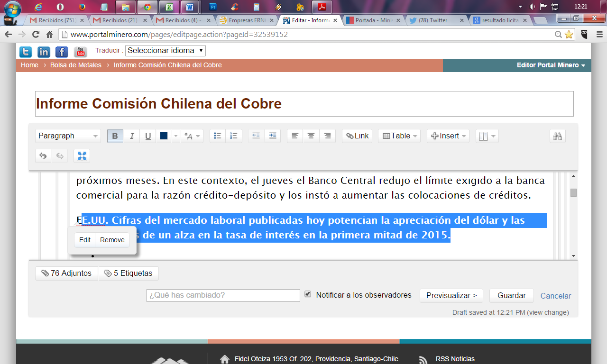
Task: Apply Italic formatting to selected text
Action: coord(131,136)
